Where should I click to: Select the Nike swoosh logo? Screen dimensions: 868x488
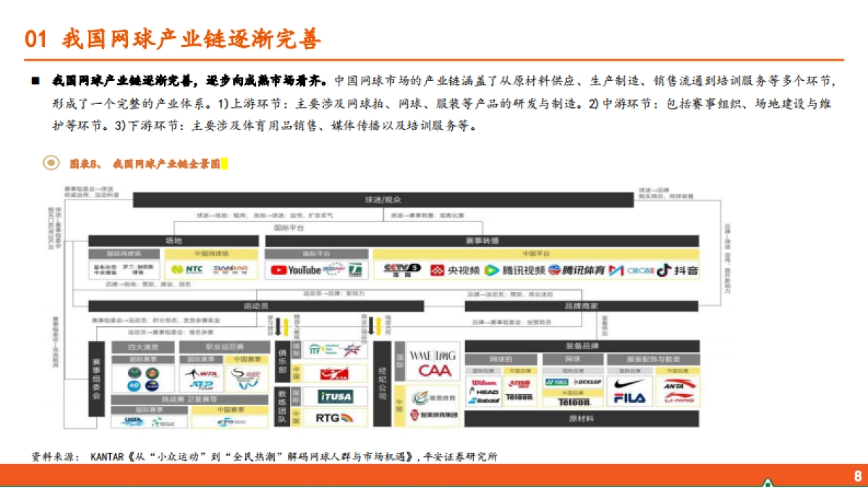tap(628, 383)
